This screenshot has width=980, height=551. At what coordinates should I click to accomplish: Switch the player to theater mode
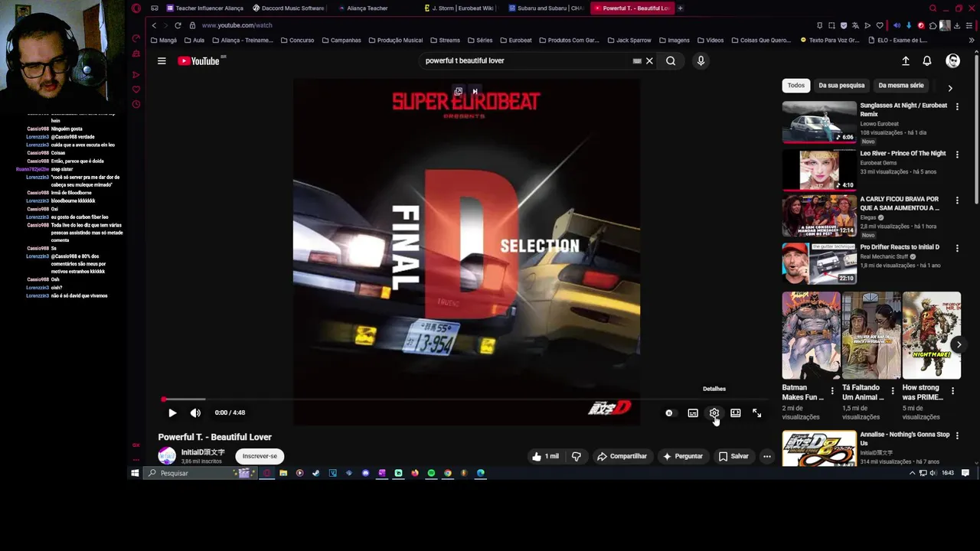coord(736,412)
